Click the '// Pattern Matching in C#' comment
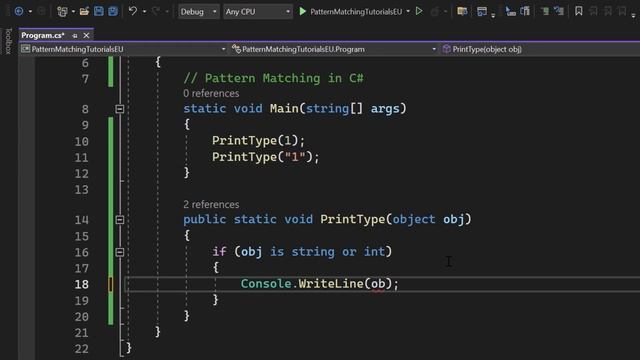This screenshot has width=640, height=360. click(273, 78)
